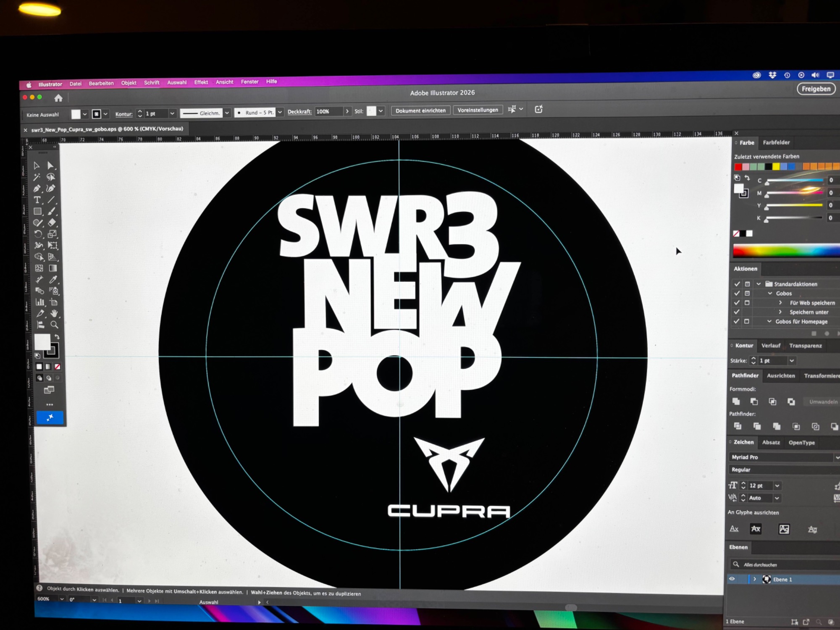The image size is (840, 630).
Task: Expand the Ebene 1 layer
Action: coord(754,579)
